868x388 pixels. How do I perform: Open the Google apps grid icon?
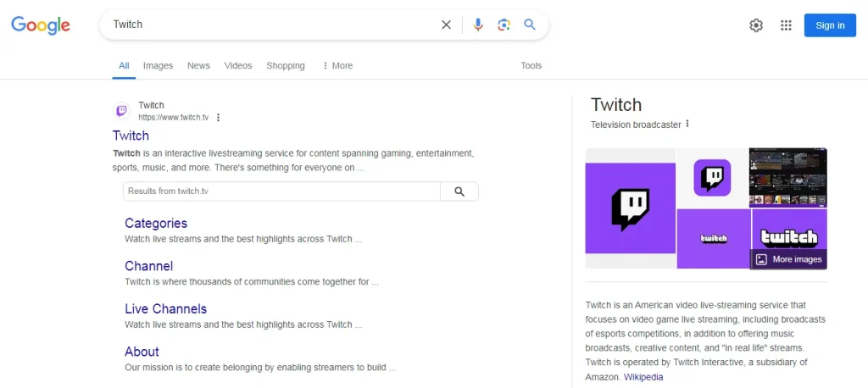tap(786, 25)
